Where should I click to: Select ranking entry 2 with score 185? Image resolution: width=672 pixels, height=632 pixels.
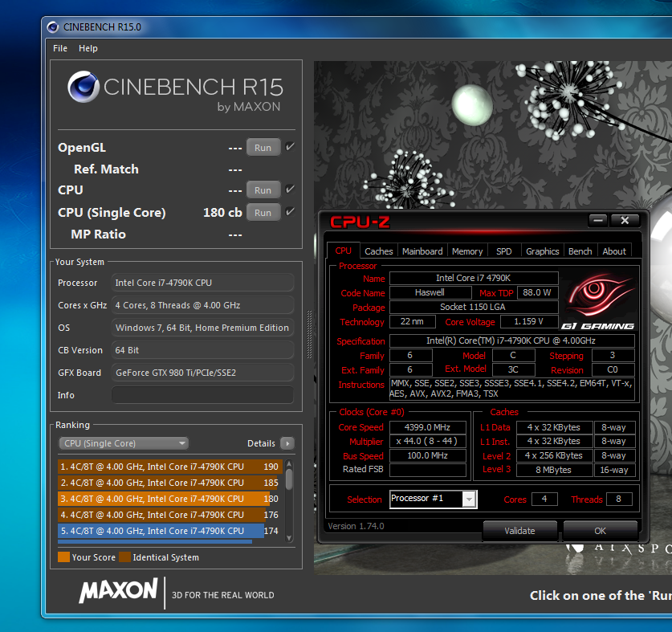(169, 483)
